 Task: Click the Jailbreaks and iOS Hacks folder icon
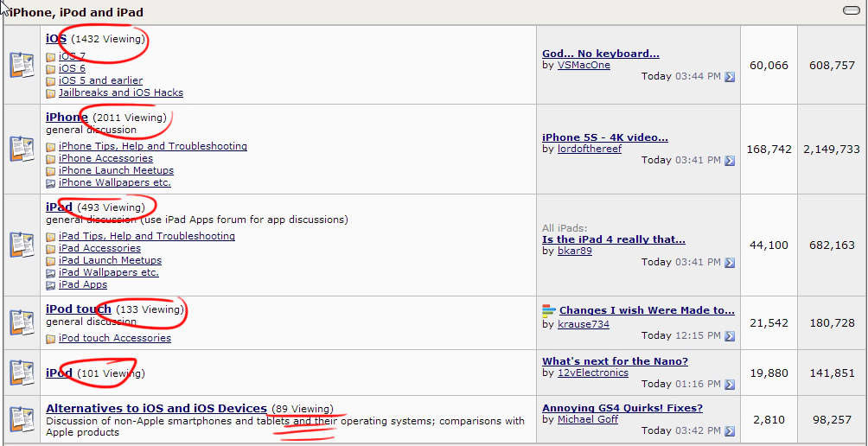click(x=50, y=93)
